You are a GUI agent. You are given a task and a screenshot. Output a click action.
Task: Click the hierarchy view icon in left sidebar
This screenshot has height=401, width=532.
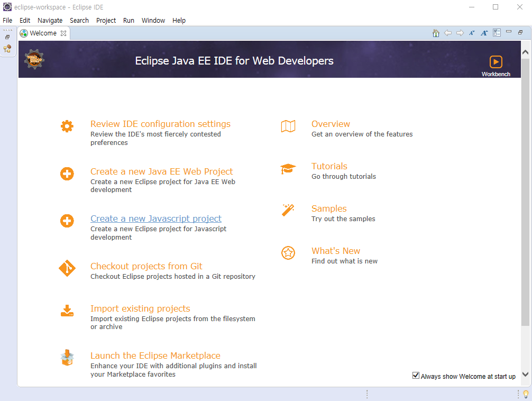click(7, 49)
